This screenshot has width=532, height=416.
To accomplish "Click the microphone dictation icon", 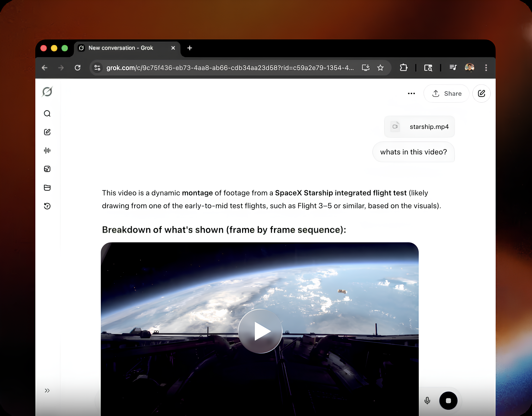I will [427, 401].
